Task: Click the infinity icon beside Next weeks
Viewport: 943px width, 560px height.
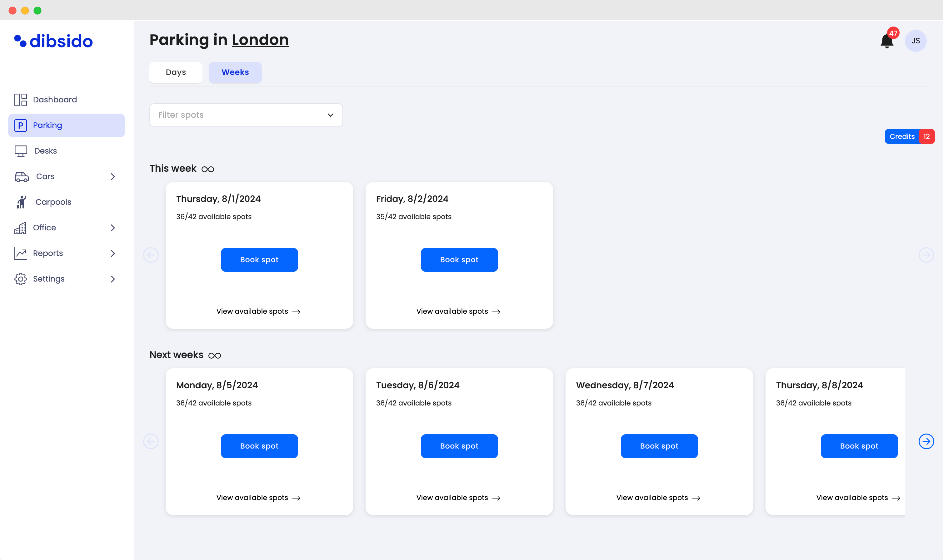Action: 215,356
